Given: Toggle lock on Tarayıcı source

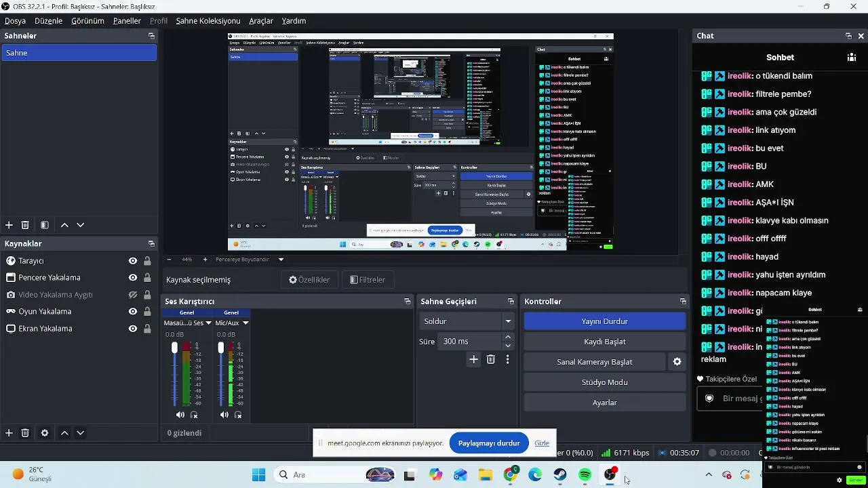Looking at the screenshot, I should click(147, 261).
